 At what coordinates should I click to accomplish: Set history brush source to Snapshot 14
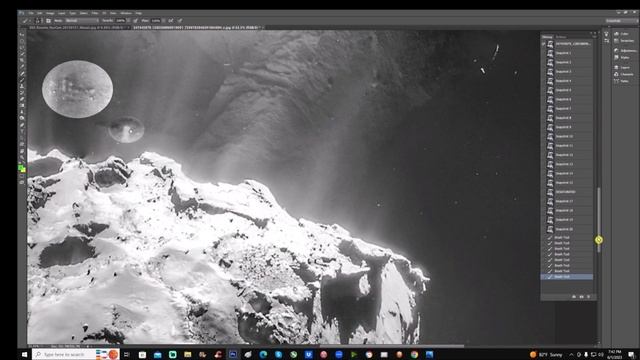tap(543, 173)
